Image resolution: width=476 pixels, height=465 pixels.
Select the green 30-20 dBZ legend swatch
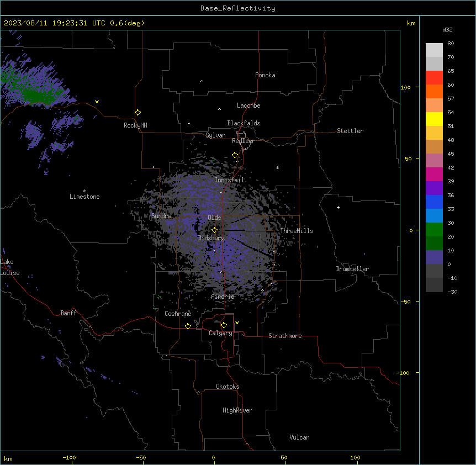click(x=434, y=230)
